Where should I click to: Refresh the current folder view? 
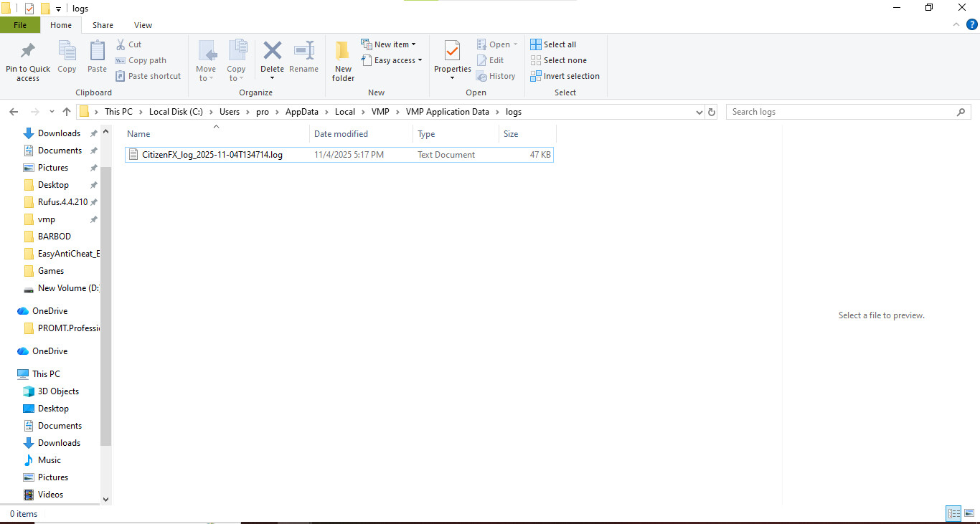712,112
